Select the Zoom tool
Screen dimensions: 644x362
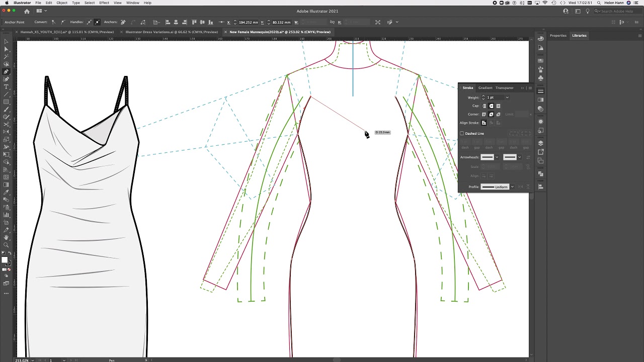coord(6,245)
